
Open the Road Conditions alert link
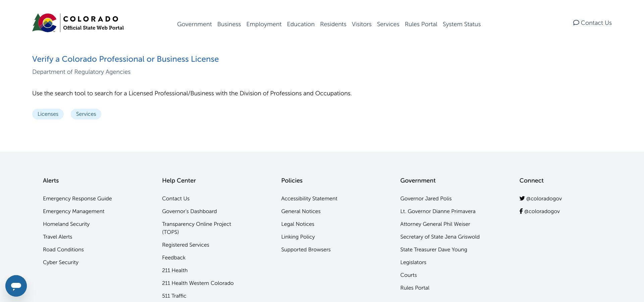(x=63, y=250)
